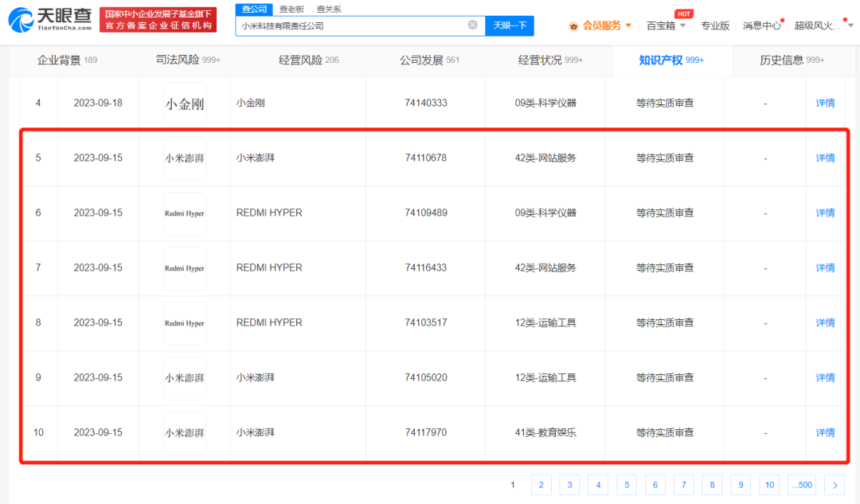Go to page 3 of results
Viewport: 860px width, 504px height.
569,485
